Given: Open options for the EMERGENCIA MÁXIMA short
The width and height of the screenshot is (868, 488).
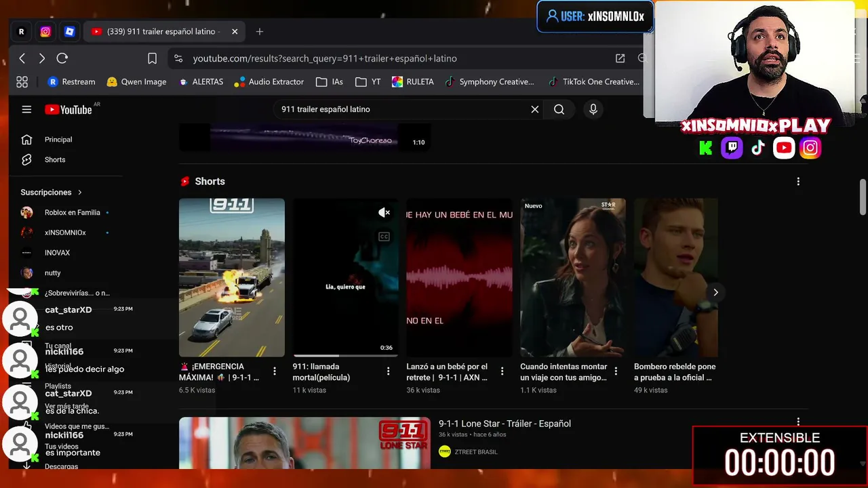Looking at the screenshot, I should coord(275,371).
